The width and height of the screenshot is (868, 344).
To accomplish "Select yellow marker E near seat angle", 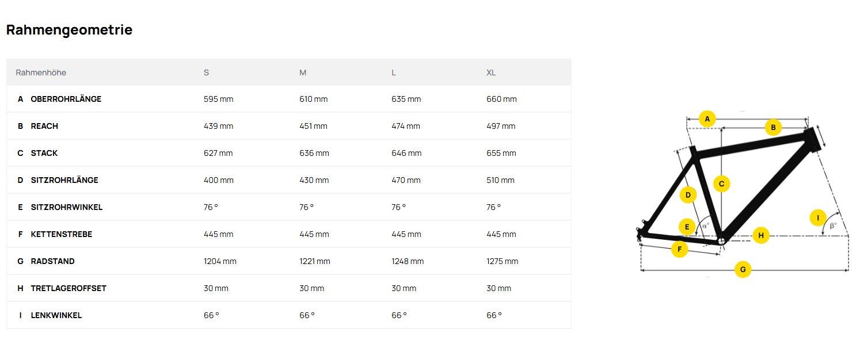I will [x=687, y=227].
